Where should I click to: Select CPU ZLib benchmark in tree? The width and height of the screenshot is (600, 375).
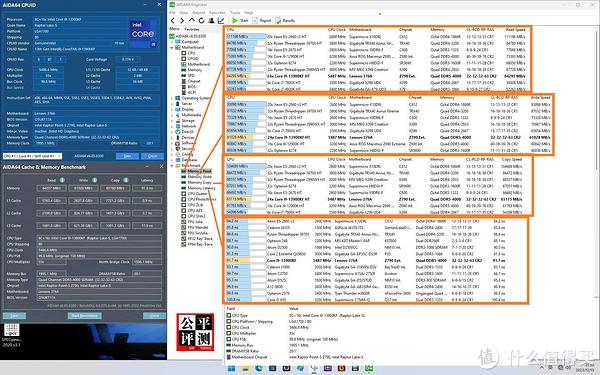pyautogui.click(x=192, y=205)
